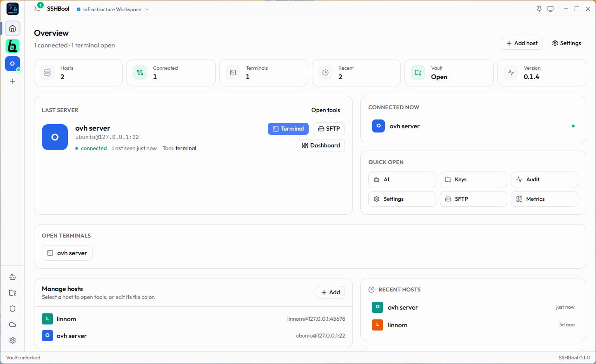Click the Terminals count card
The width and height of the screenshot is (596, 364).
pos(264,73)
